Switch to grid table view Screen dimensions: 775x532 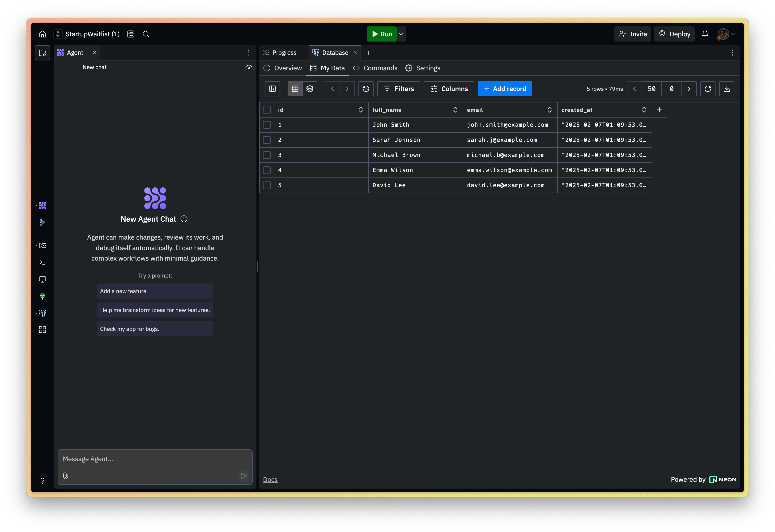(x=295, y=89)
